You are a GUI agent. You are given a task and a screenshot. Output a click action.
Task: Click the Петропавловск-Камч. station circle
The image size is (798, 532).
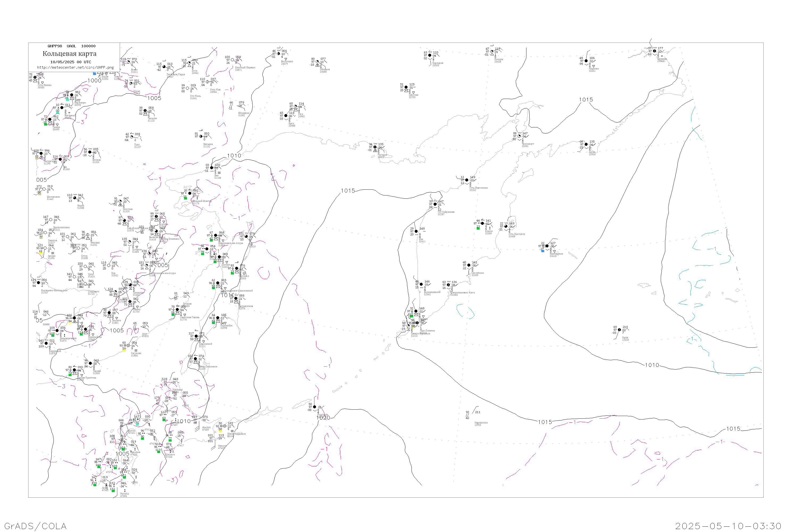pyautogui.click(x=448, y=285)
